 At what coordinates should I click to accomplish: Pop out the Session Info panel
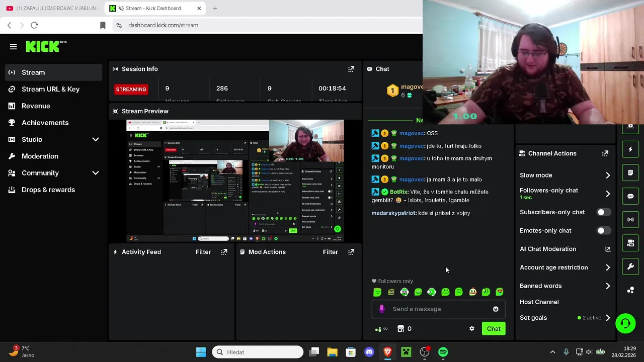[x=351, y=69]
